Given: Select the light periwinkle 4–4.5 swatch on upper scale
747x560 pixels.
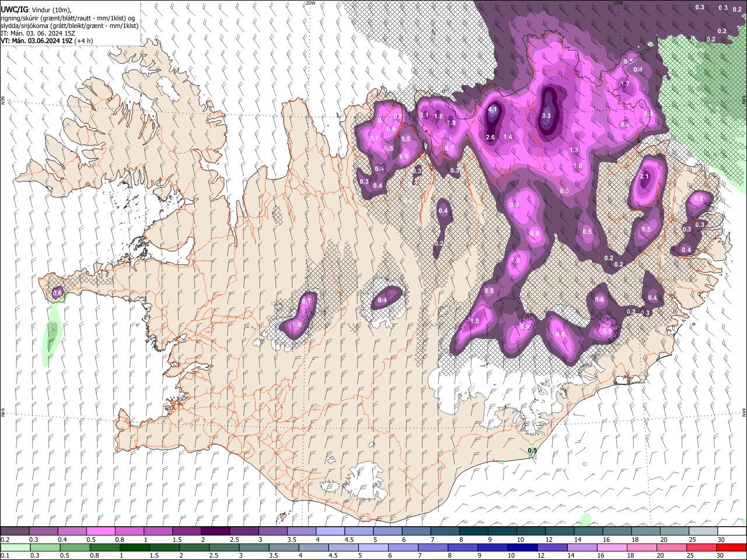Looking at the screenshot, I should 329,531.
